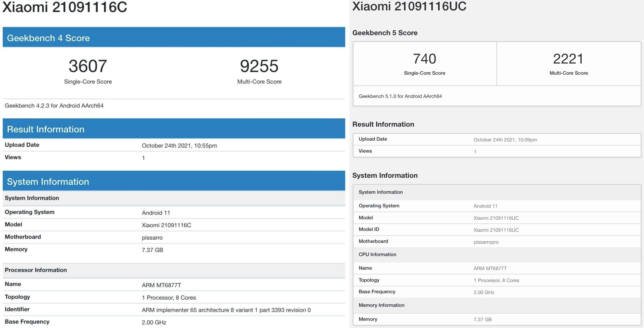Click the blue Result Information header
644x328 pixels.
pos(174,129)
